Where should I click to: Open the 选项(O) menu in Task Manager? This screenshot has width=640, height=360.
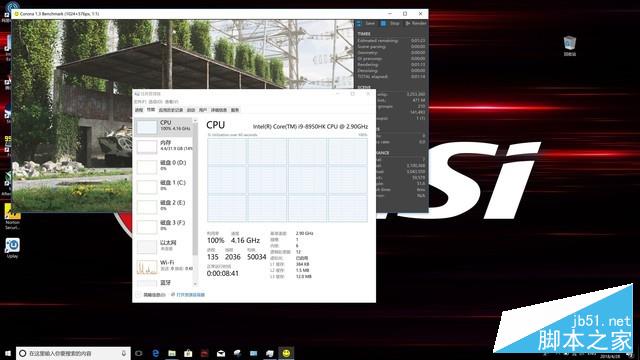pyautogui.click(x=156, y=102)
